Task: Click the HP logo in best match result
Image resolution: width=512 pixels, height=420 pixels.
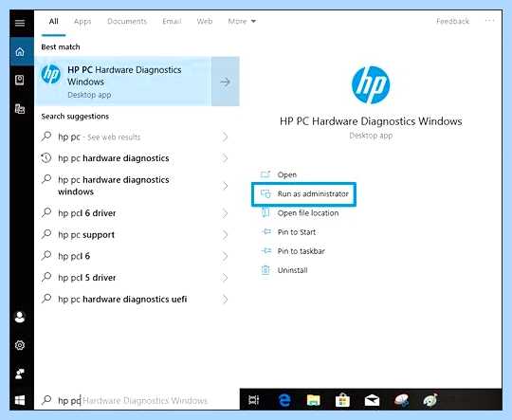Action: pos(50,74)
